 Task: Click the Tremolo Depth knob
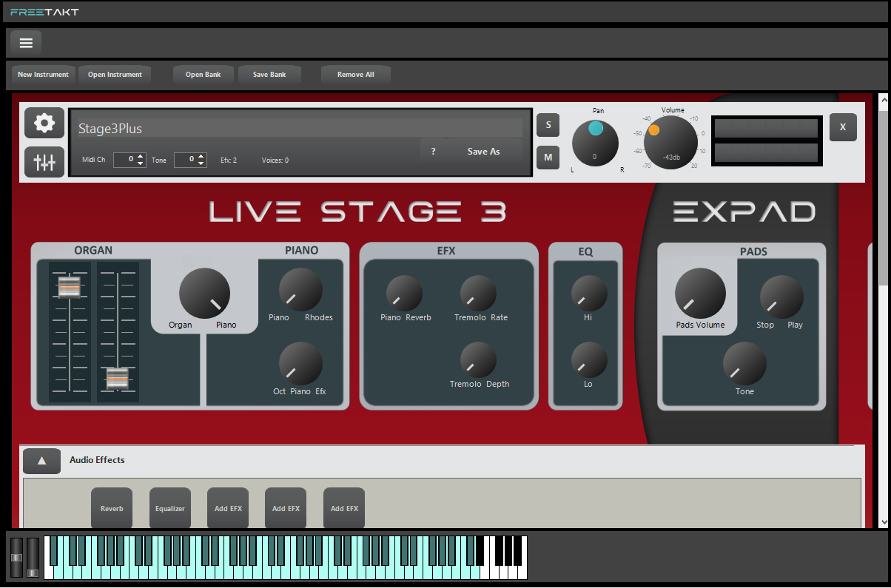(478, 360)
